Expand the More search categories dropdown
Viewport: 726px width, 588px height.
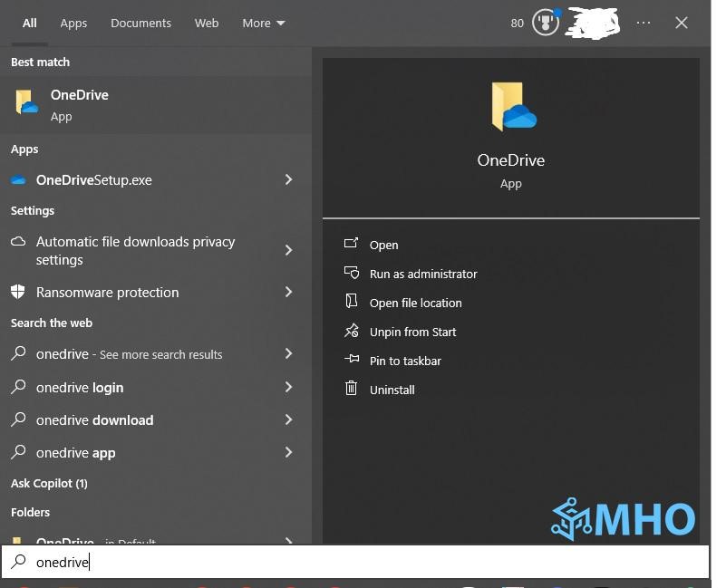tap(263, 23)
